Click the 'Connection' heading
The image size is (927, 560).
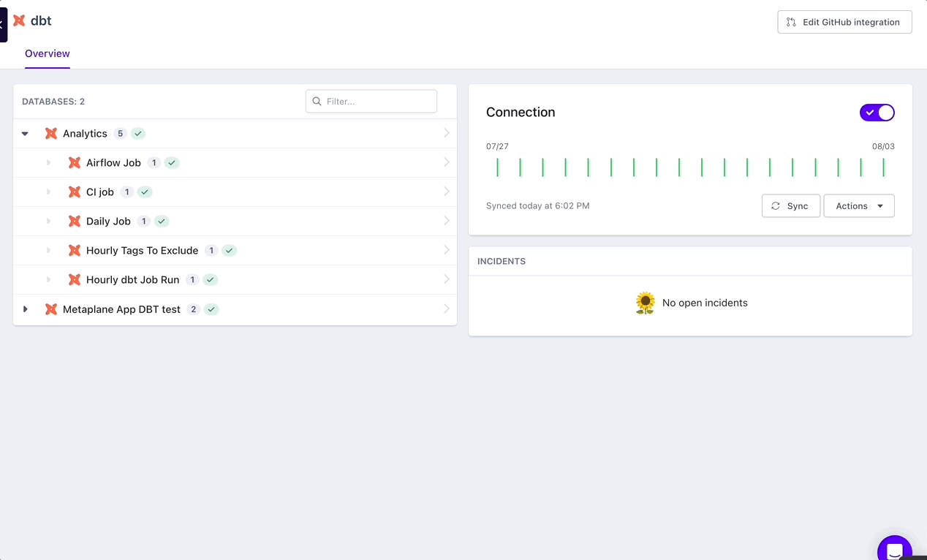click(521, 113)
